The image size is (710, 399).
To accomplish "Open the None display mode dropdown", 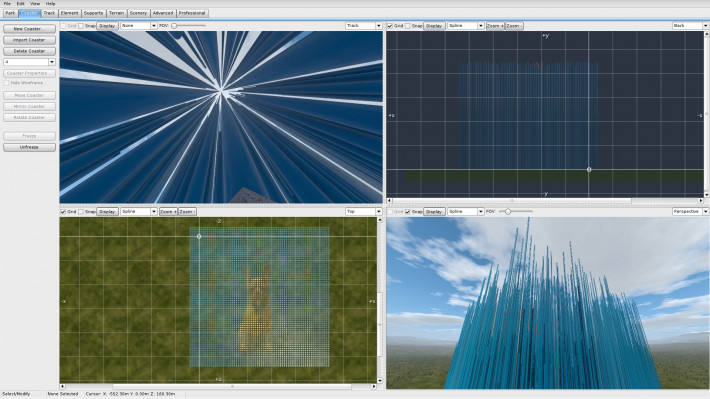I will 139,26.
